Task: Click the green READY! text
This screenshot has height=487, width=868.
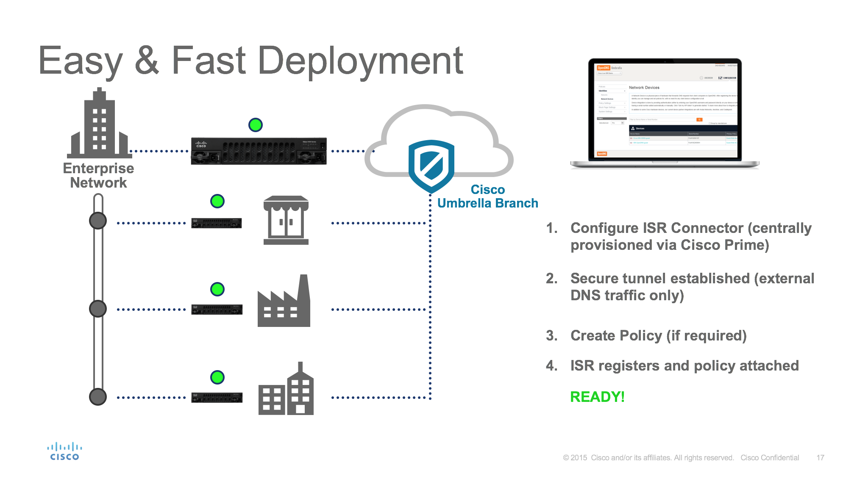Action: [597, 397]
